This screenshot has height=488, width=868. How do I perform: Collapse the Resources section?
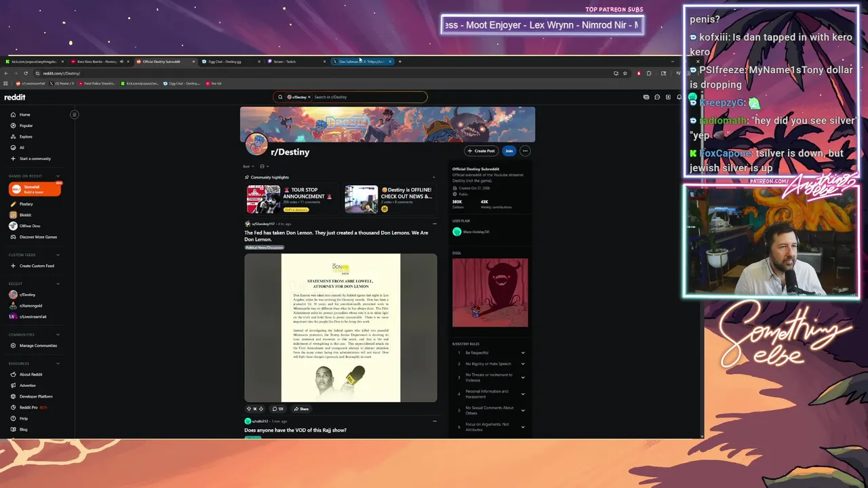pos(58,363)
